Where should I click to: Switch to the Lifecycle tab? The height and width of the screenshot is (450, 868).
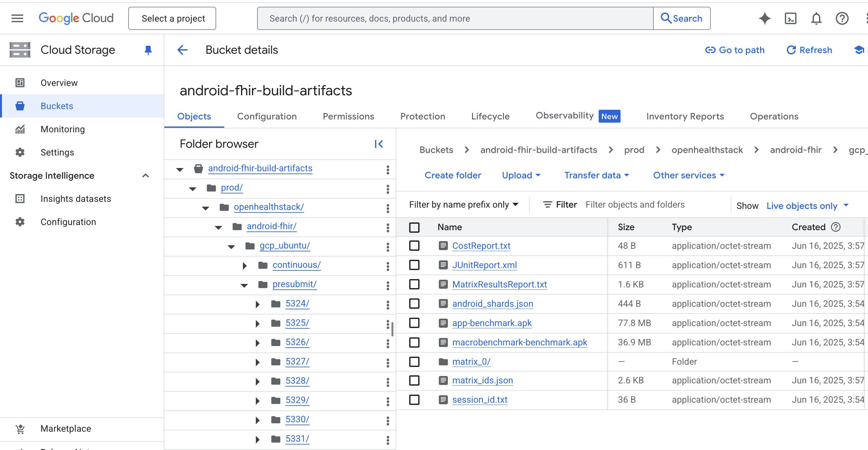pos(490,117)
